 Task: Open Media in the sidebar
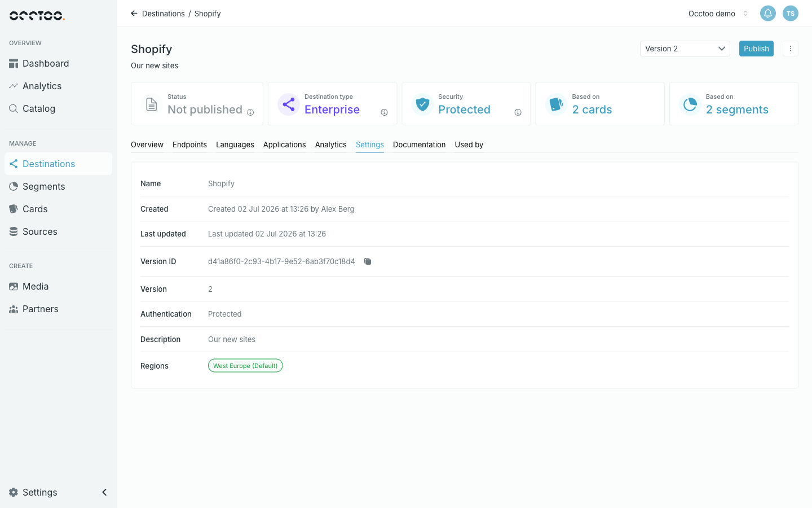[59, 287]
